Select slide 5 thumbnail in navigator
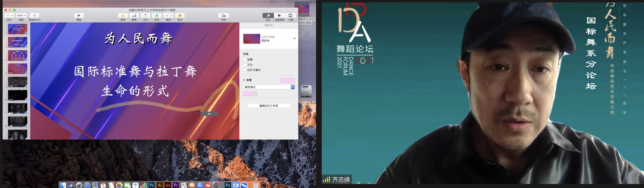644x188 pixels. click(x=18, y=82)
